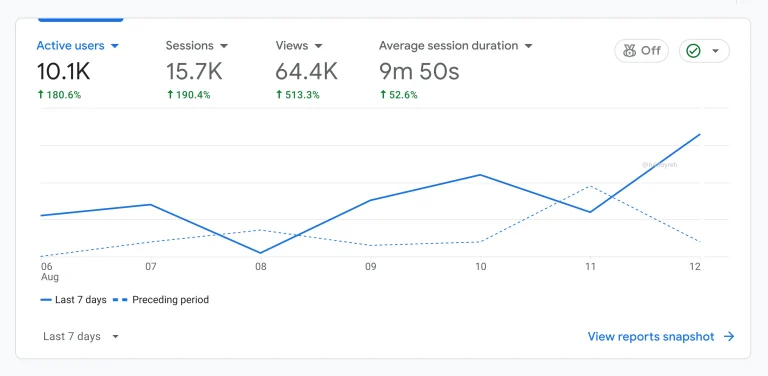Open the Average session duration dropdown arrow

pos(528,46)
